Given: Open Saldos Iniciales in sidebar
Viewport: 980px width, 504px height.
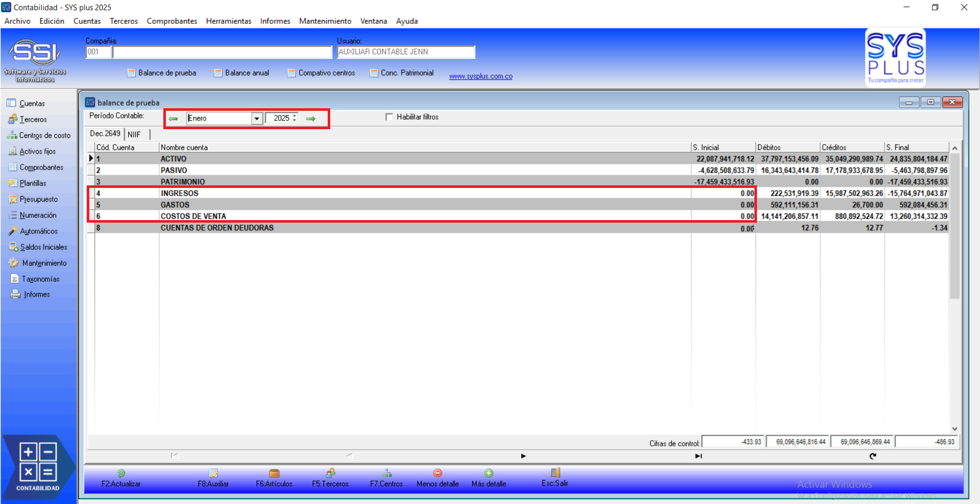Looking at the screenshot, I should point(38,247).
